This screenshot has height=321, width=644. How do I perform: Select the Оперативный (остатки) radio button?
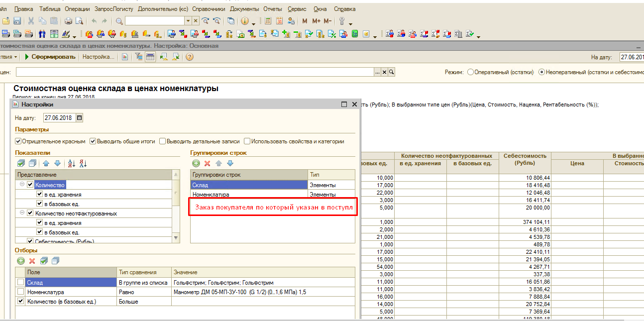point(470,72)
